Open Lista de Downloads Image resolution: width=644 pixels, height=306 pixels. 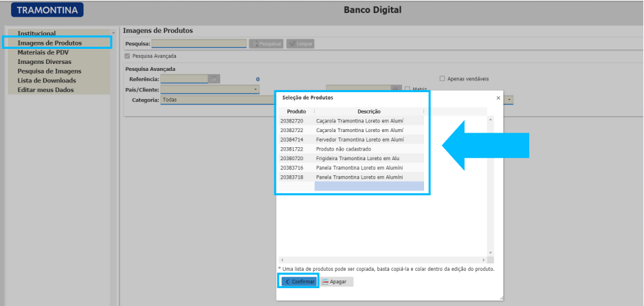[x=47, y=80]
